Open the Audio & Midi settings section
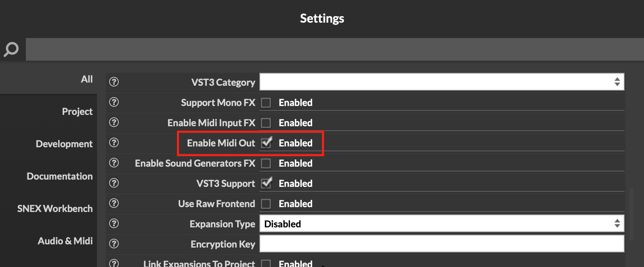644x267 pixels. click(65, 241)
